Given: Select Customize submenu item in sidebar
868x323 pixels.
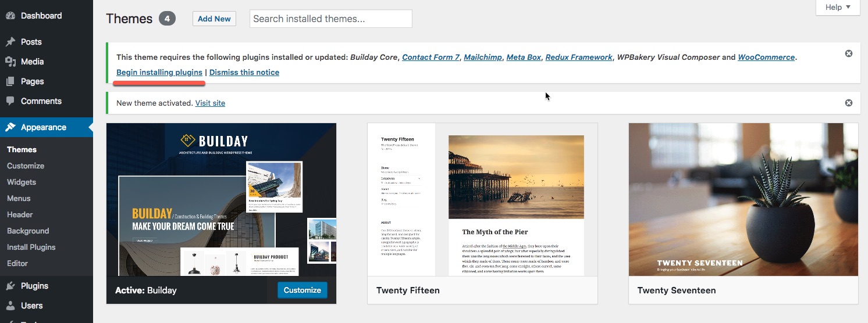Looking at the screenshot, I should pyautogui.click(x=26, y=166).
